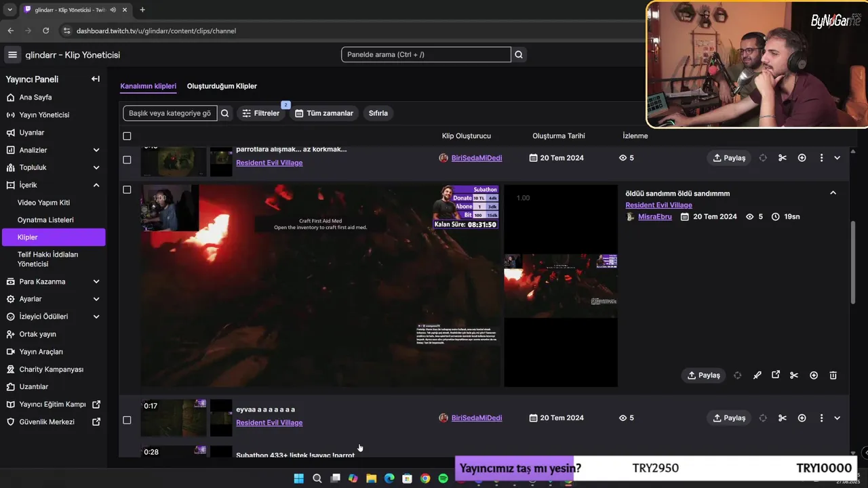Open a new browser tab
Viewport: 868px width, 488px height.
[x=142, y=9]
